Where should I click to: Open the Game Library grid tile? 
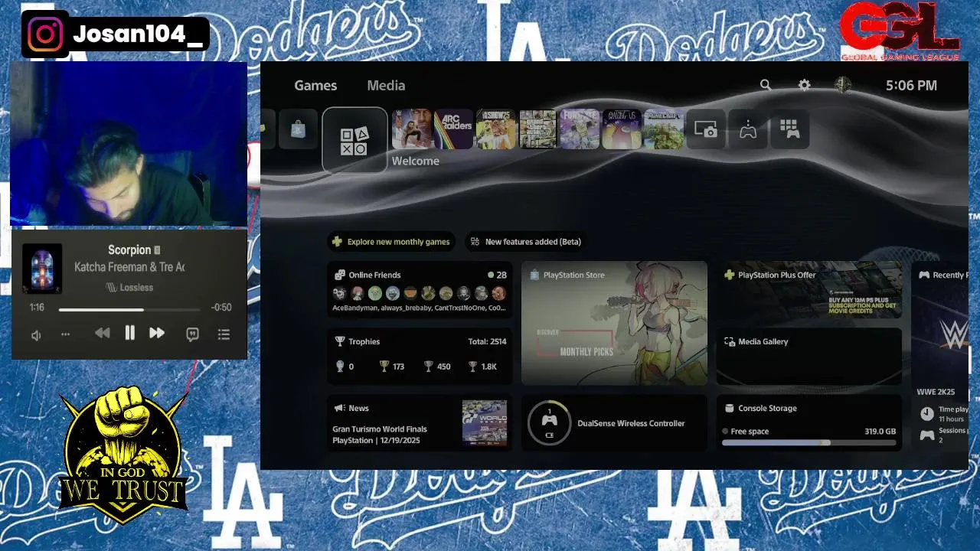(789, 129)
